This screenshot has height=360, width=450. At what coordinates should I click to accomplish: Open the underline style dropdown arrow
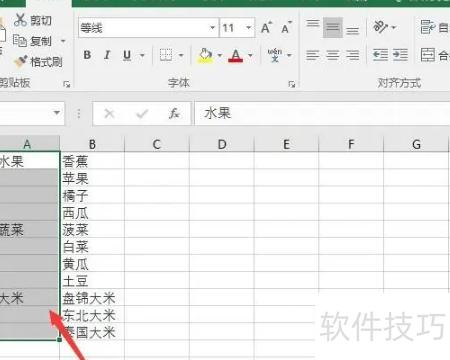point(142,55)
